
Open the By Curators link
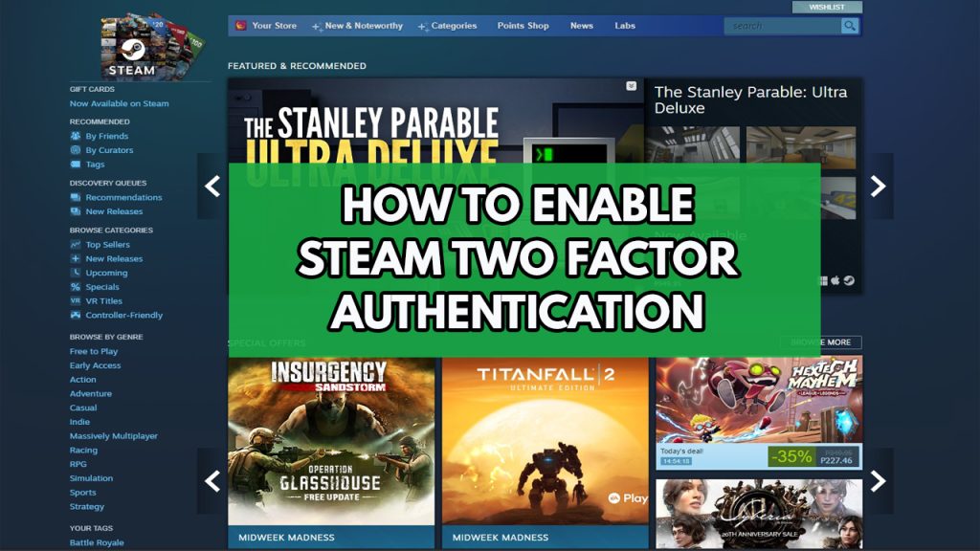click(109, 150)
